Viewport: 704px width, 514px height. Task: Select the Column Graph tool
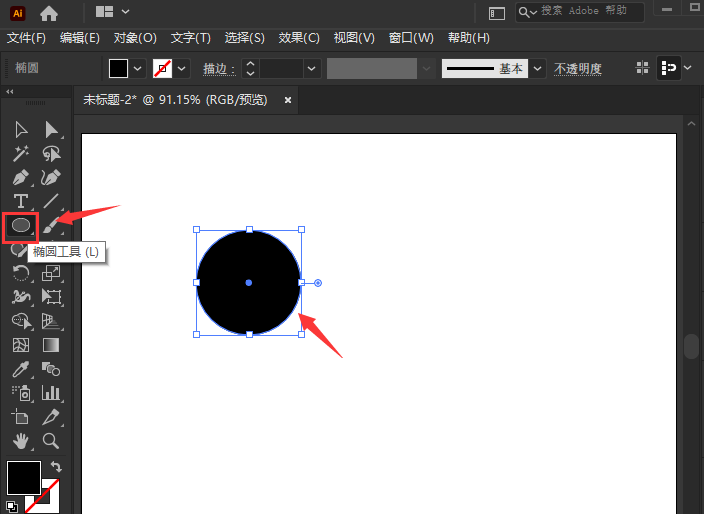pyautogui.click(x=51, y=393)
